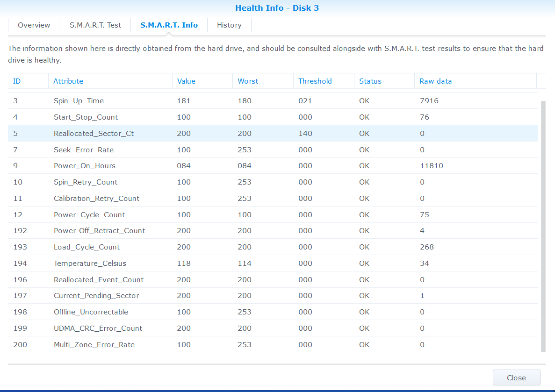Open the S.M.A.R.T. Test tab
This screenshot has width=555, height=392.
point(95,25)
